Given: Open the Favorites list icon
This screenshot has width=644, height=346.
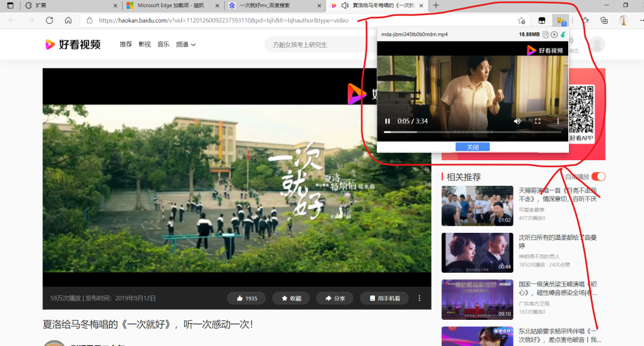Looking at the screenshot, I should [x=586, y=20].
